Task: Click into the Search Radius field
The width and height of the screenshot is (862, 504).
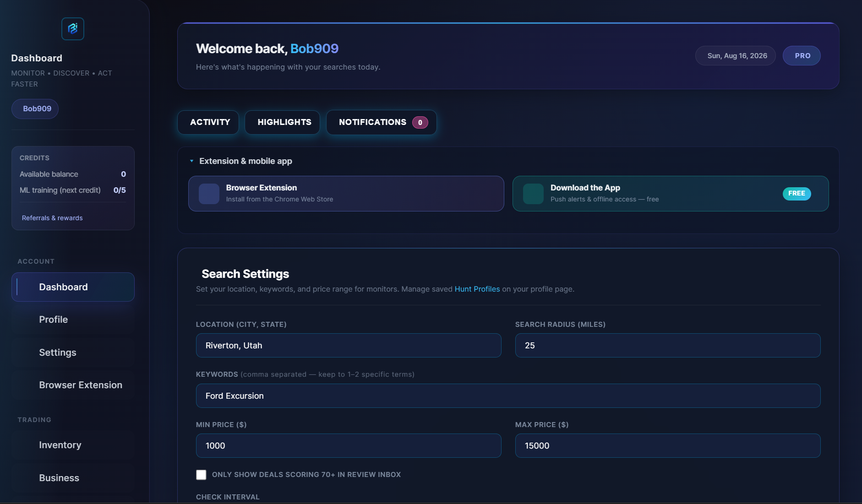Action: [x=668, y=346]
